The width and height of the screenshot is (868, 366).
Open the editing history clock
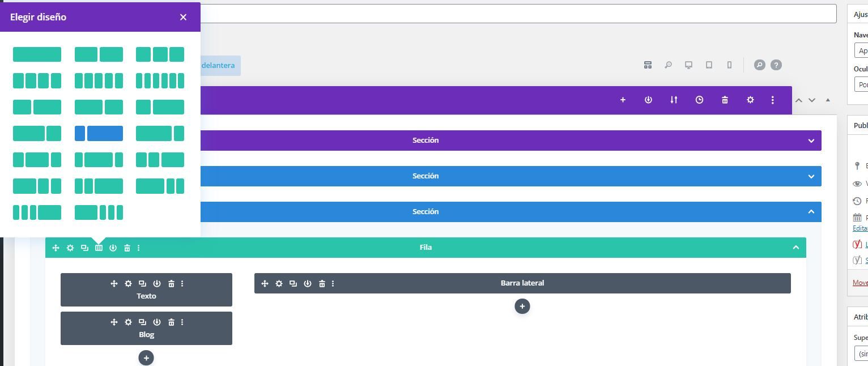(x=699, y=100)
